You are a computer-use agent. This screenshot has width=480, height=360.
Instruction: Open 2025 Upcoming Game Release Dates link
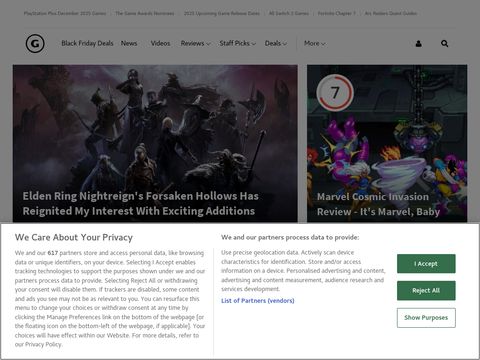222,13
